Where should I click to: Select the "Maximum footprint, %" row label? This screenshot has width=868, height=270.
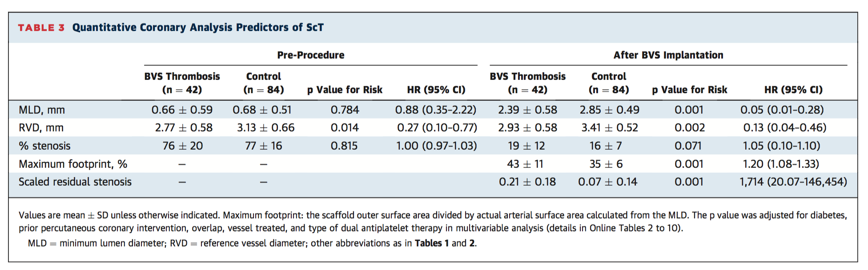click(x=73, y=164)
